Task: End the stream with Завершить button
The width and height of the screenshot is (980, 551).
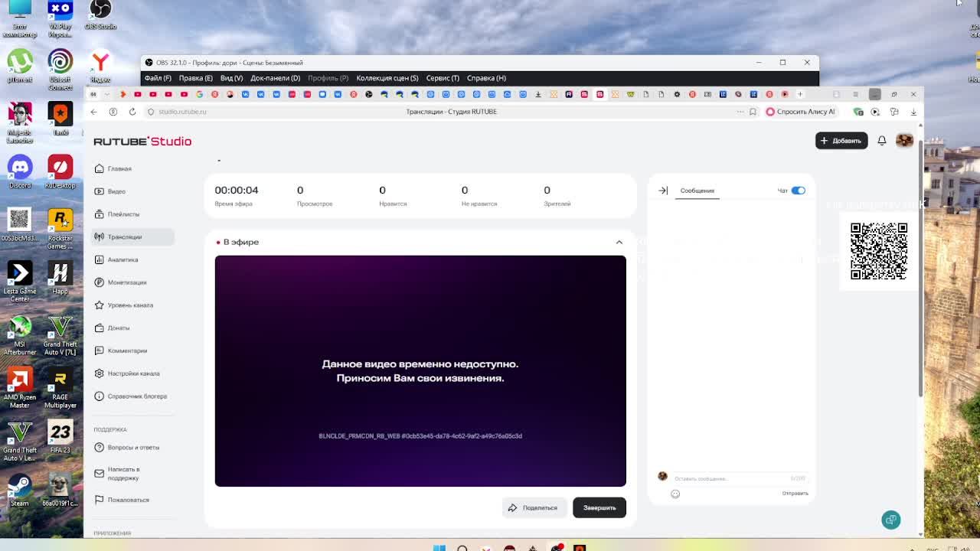Action: 599,507
